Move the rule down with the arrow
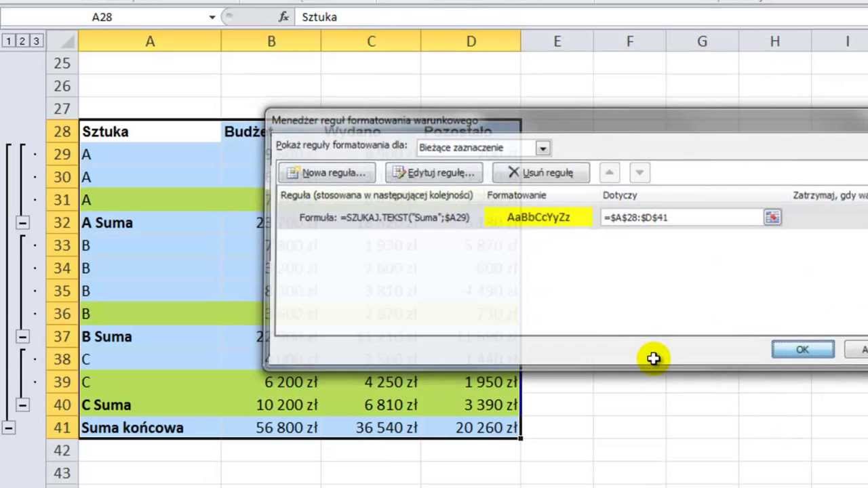Screen dimensions: 868x488 [x=639, y=173]
